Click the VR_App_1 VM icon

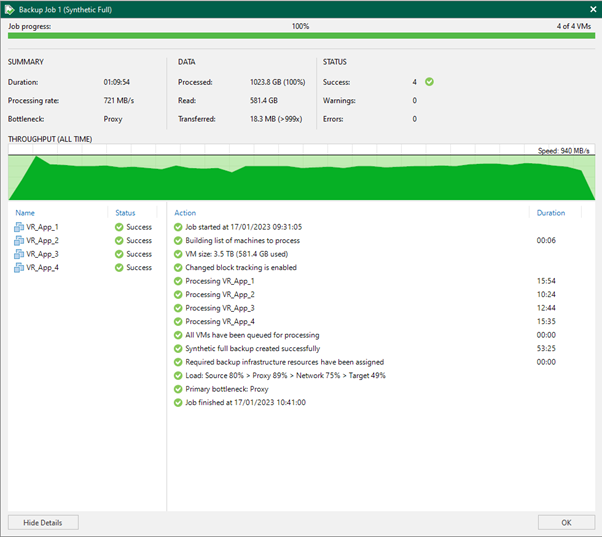(19, 227)
